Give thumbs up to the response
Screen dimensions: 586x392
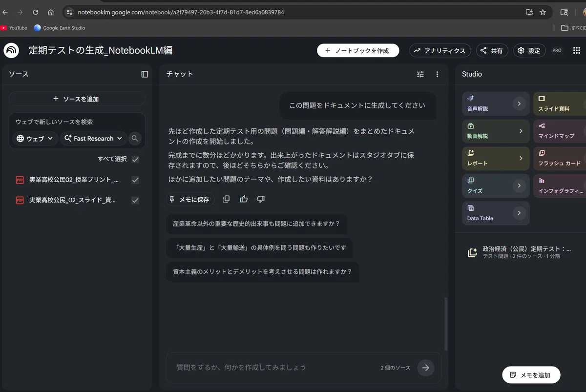click(x=244, y=199)
